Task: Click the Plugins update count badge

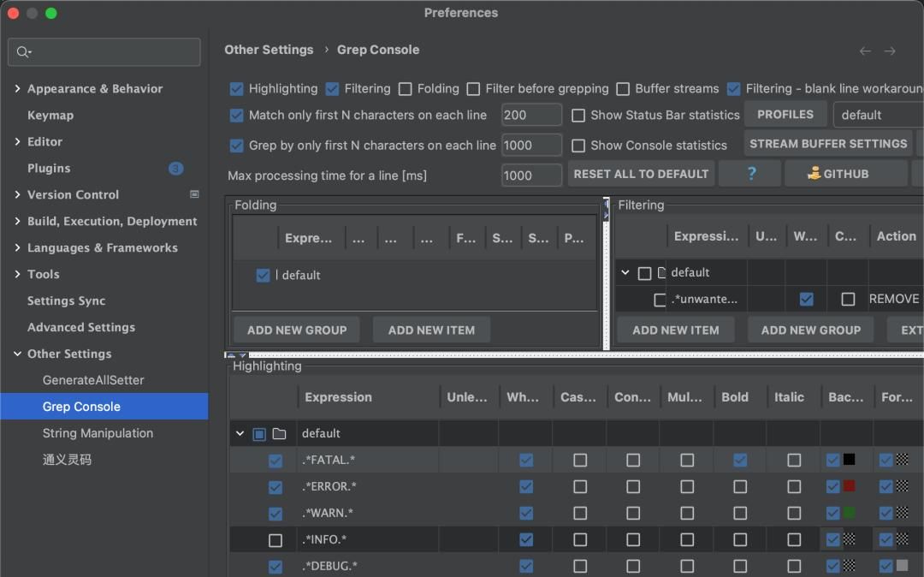Action: [175, 169]
